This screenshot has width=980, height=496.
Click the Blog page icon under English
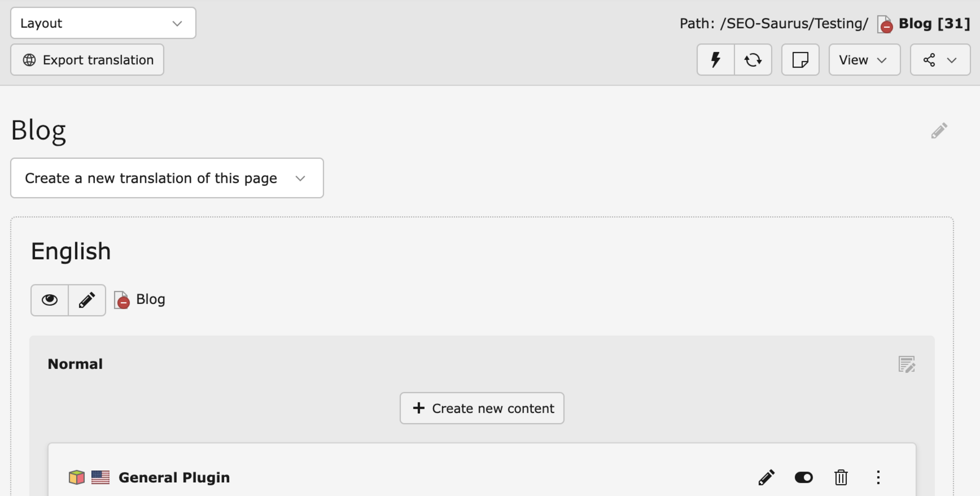point(121,300)
